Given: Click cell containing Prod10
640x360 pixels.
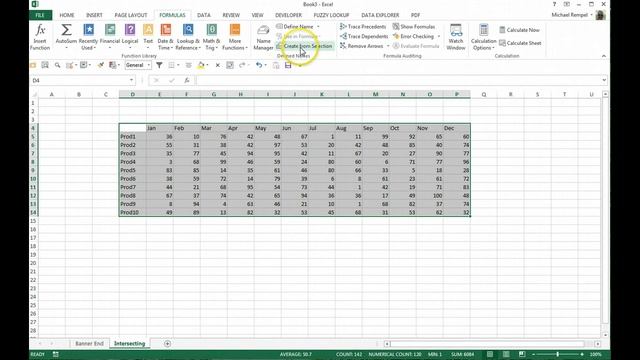Looking at the screenshot, I should 133,212.
